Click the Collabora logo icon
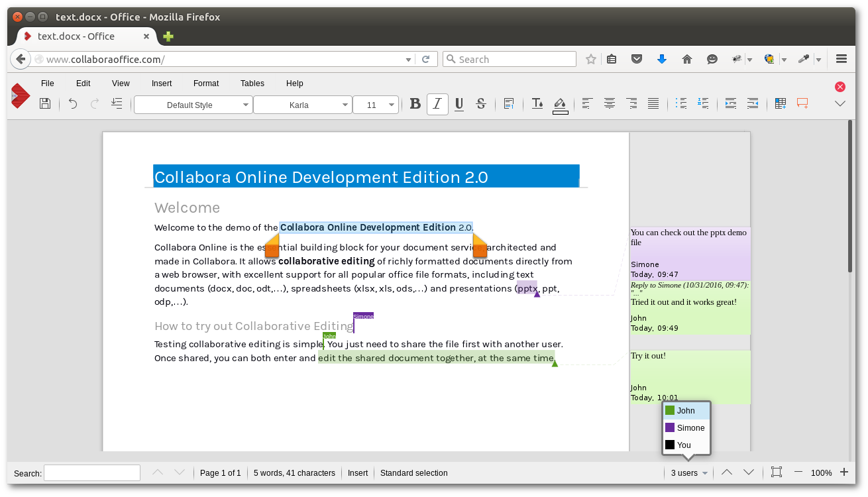The image size is (868, 497). pyautogui.click(x=21, y=96)
